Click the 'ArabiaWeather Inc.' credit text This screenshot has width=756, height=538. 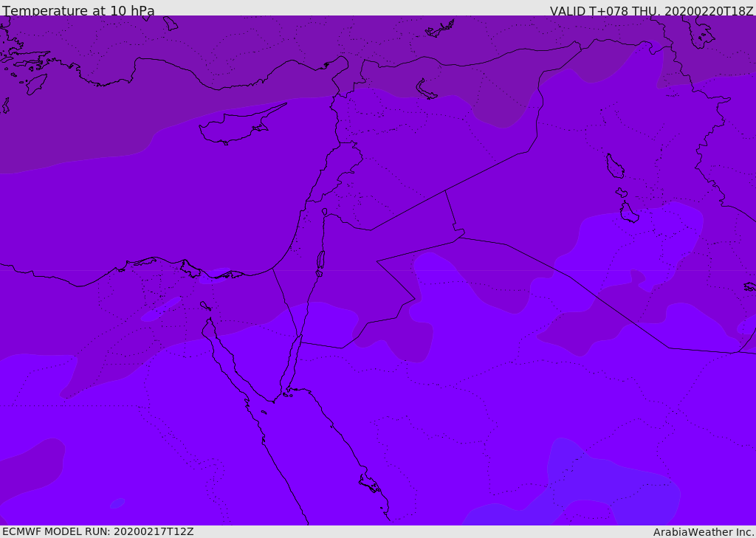[x=704, y=532]
